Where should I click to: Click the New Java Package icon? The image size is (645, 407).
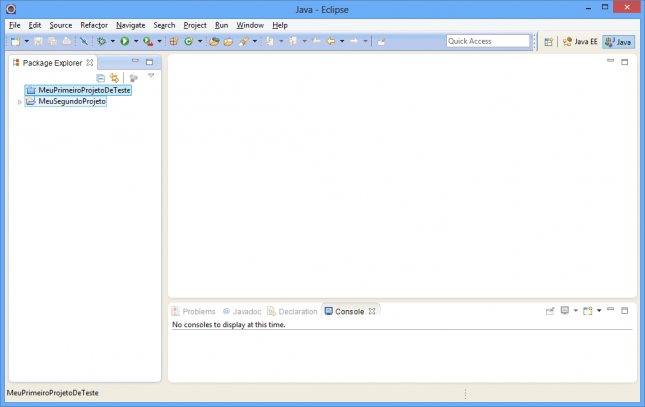[174, 41]
